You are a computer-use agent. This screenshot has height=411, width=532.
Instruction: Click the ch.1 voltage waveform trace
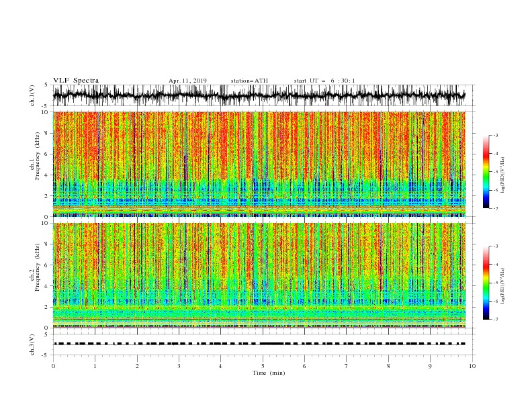[x=259, y=95]
